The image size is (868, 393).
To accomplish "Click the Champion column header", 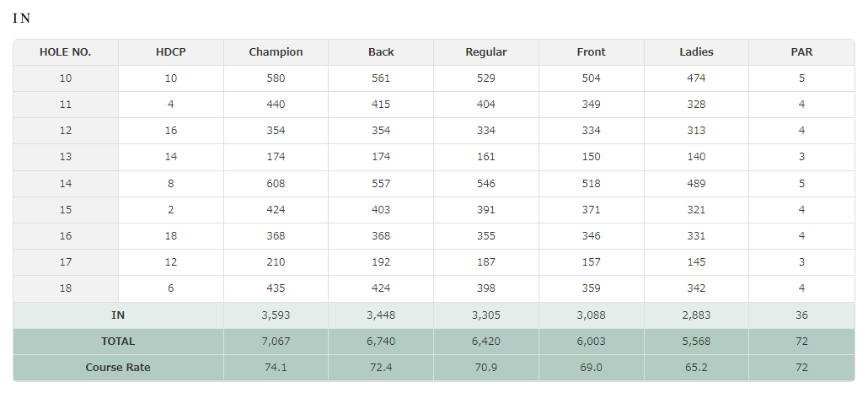I will pos(276,52).
